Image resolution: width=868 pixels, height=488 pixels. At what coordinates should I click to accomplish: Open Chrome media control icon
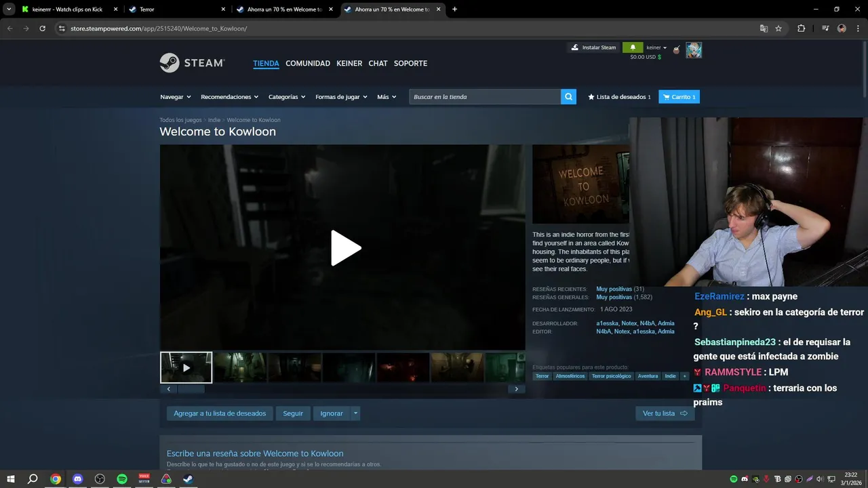tap(825, 28)
